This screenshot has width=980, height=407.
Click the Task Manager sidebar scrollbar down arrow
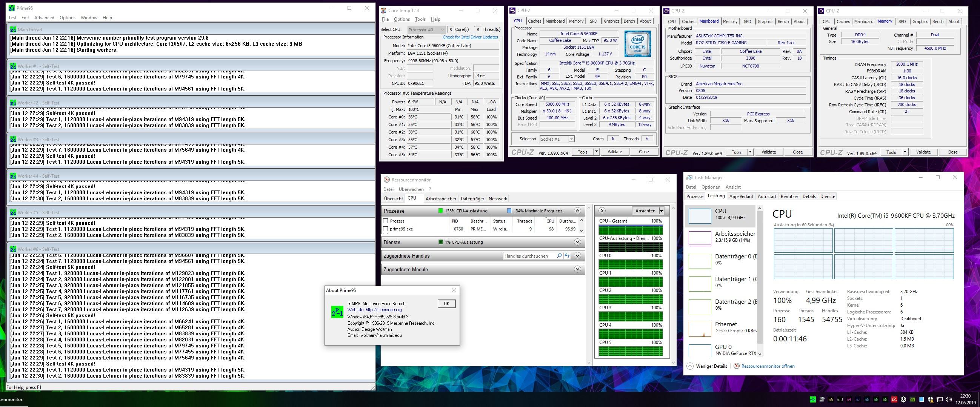click(760, 354)
